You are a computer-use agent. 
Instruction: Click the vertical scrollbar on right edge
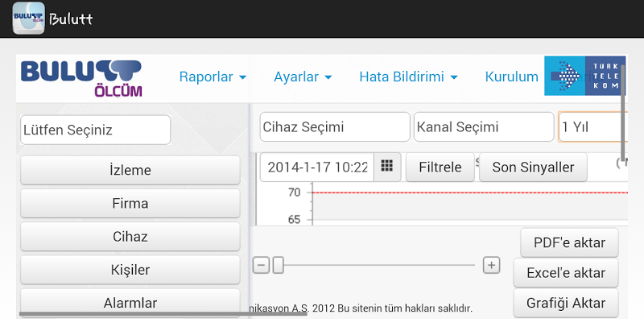pos(623,113)
